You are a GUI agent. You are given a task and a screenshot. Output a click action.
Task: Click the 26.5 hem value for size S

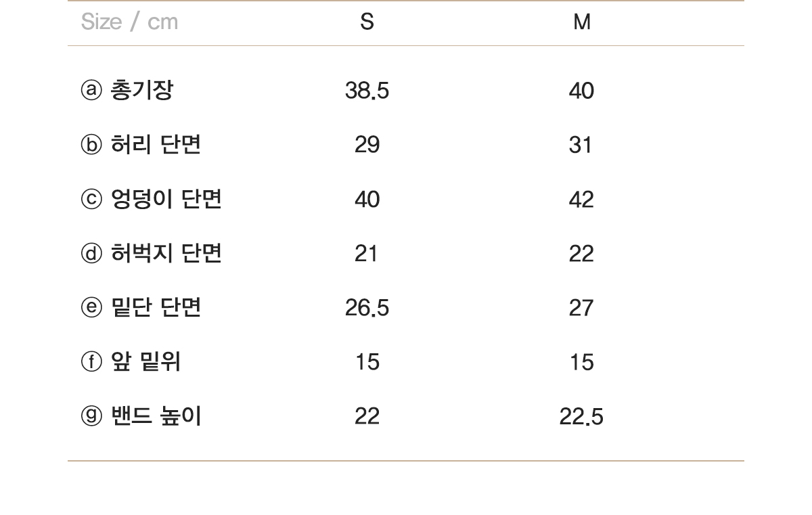tap(367, 308)
